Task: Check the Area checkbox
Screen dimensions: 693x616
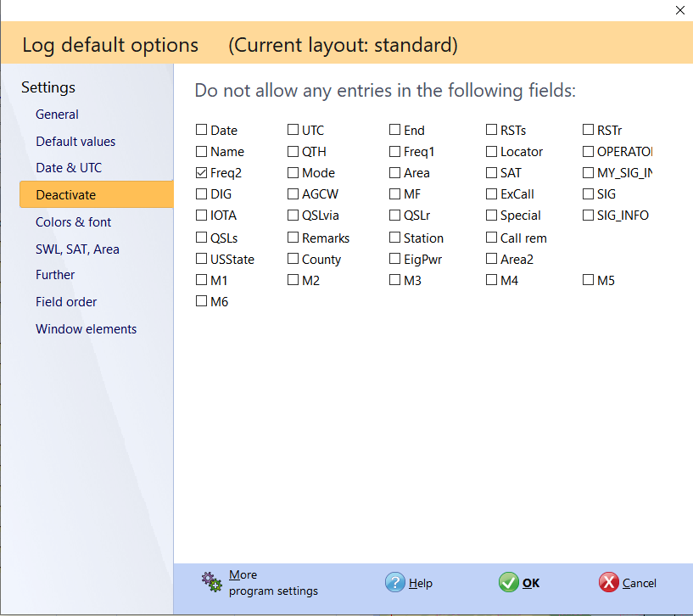Action: pos(394,172)
